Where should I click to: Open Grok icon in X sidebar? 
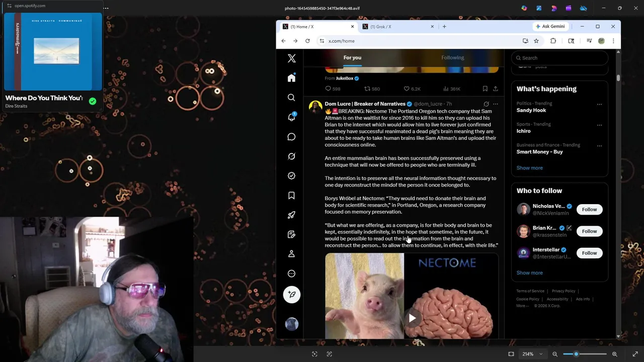tap(291, 156)
